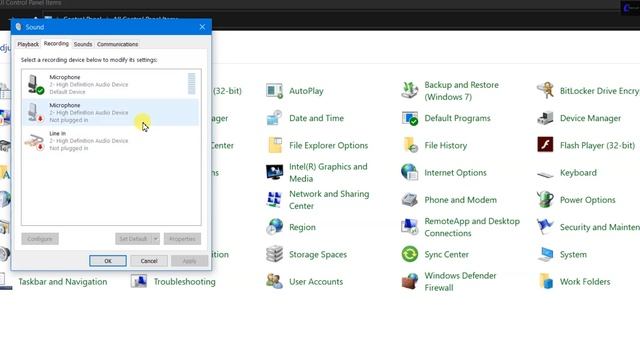Select the unplugged Microphone device
The image size is (640, 360).
(x=110, y=112)
